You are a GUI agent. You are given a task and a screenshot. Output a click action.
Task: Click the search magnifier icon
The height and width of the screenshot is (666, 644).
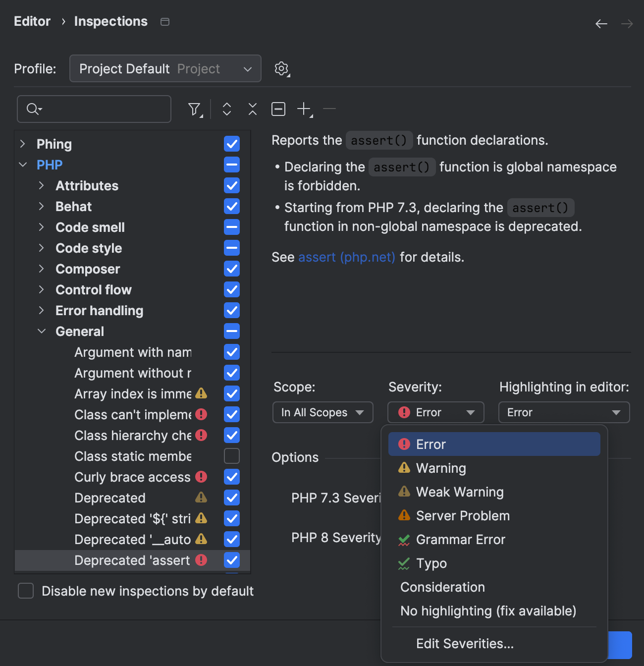[34, 109]
